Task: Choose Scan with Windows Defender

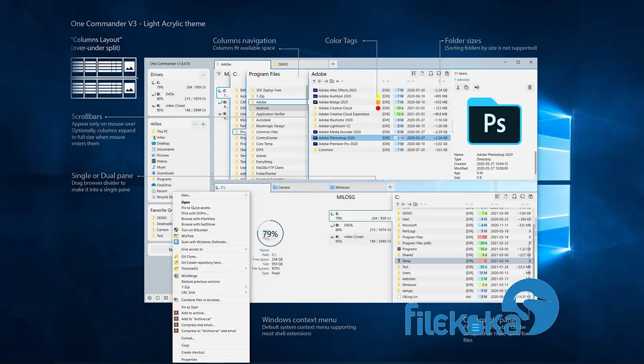Action: (x=205, y=242)
